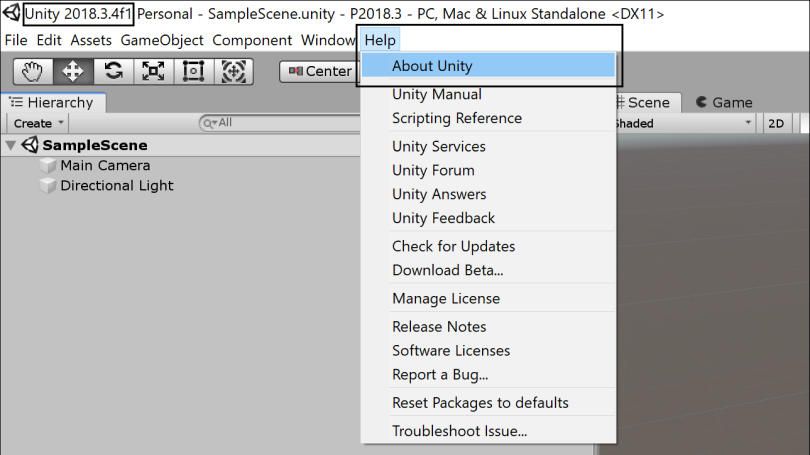Select the Rotate tool
Image resolution: width=810 pixels, height=455 pixels.
[113, 71]
